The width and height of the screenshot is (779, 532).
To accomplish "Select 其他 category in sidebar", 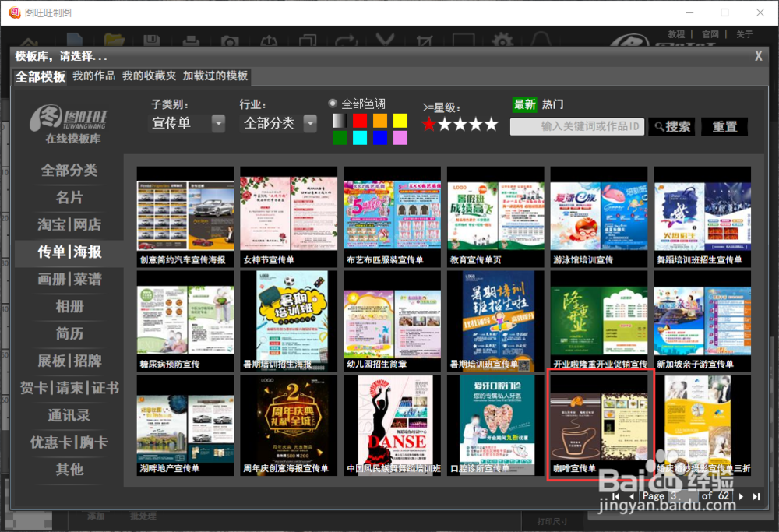I will pyautogui.click(x=69, y=470).
